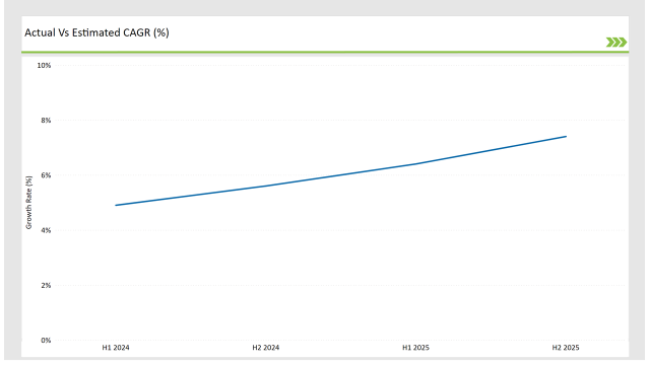
Task: Click the green triple-chevron arrow icon
Action: pos(616,42)
